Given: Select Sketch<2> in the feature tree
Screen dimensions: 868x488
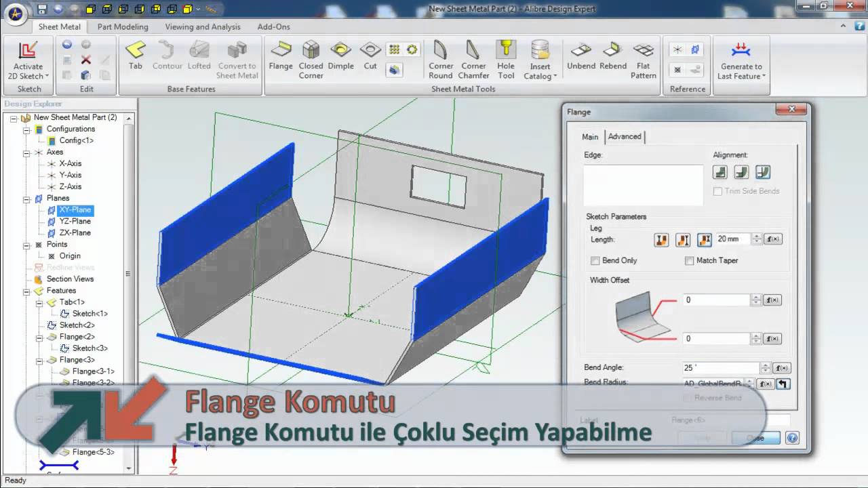Looking at the screenshot, I should (77, 325).
